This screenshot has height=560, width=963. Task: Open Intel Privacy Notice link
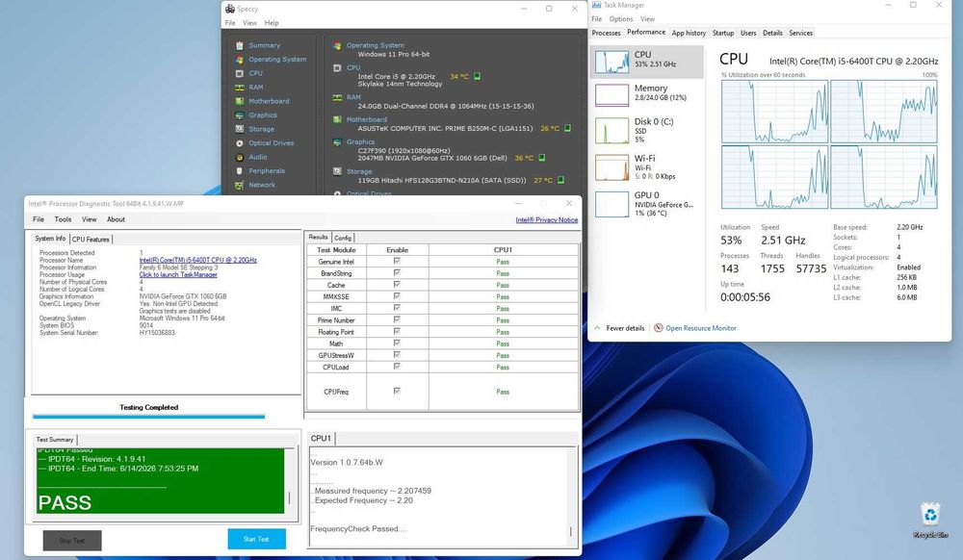(547, 219)
